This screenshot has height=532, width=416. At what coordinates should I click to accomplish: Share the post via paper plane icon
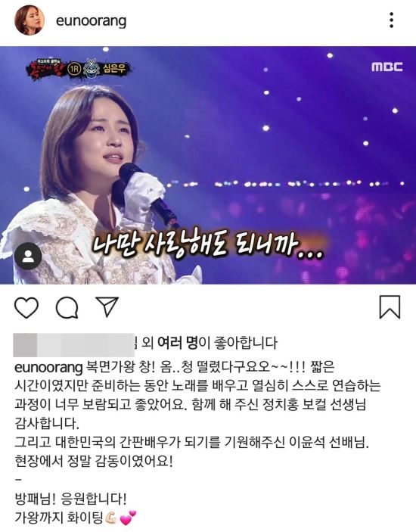coord(107,306)
